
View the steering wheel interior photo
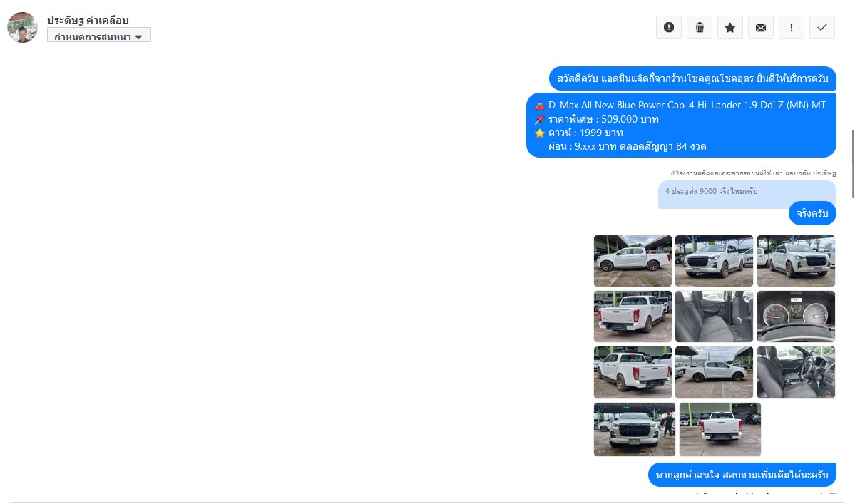point(796,372)
